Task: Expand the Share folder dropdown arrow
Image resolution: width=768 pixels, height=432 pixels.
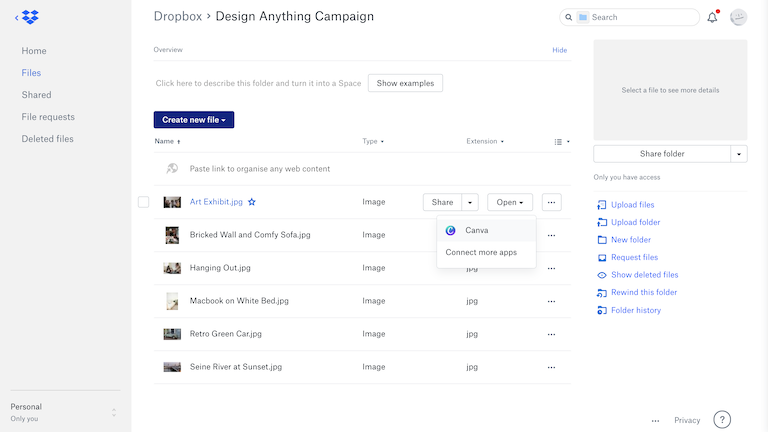Action: click(x=739, y=154)
